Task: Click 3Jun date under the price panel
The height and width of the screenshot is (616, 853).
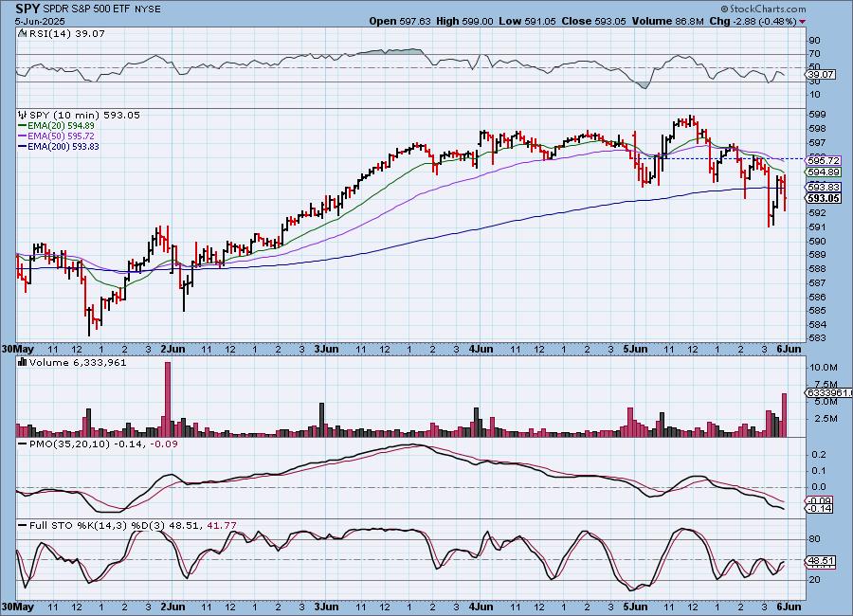Action: 326,349
